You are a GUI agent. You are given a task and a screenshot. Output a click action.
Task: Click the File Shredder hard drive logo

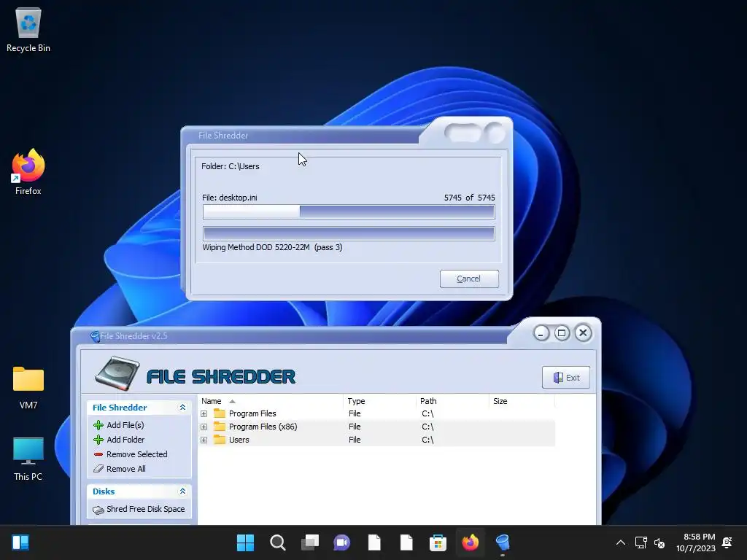point(117,373)
